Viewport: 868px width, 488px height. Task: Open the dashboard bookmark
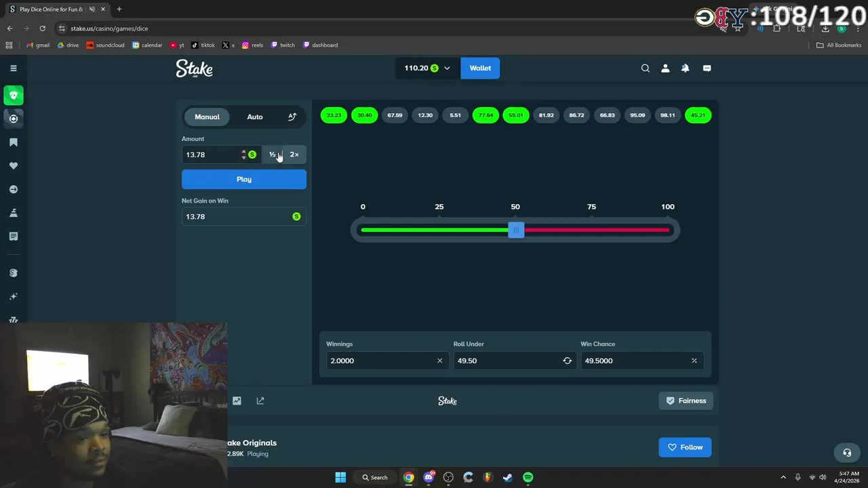[320, 45]
